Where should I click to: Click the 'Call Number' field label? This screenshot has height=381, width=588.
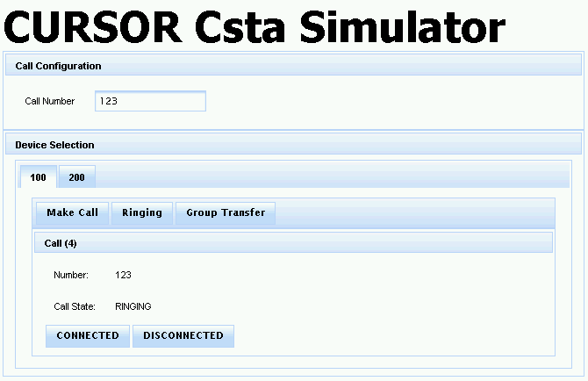click(x=50, y=101)
